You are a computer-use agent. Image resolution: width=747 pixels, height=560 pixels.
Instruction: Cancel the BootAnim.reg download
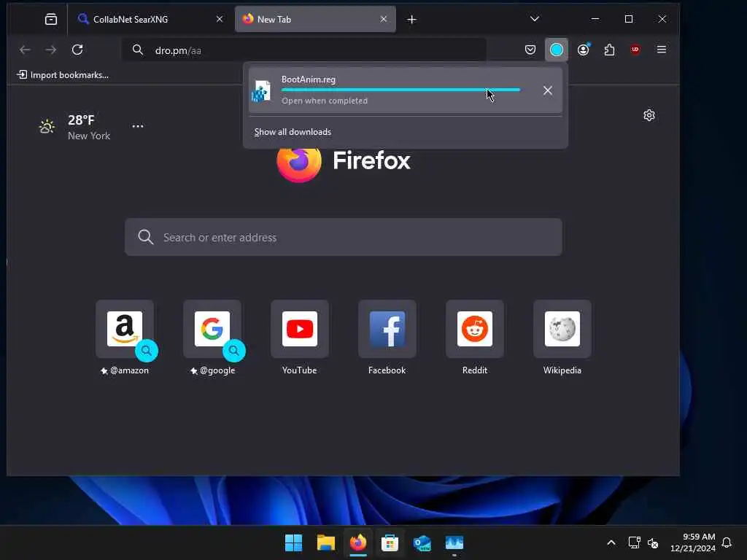[x=548, y=90]
